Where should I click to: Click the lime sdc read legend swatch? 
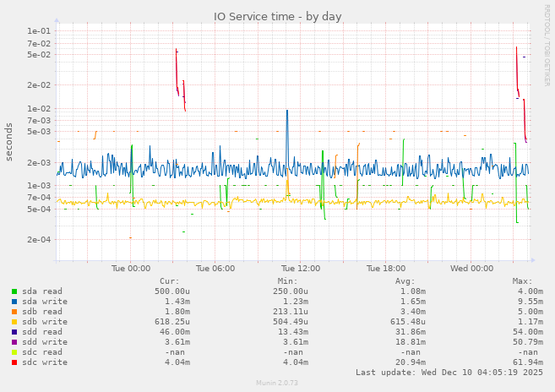14,352
